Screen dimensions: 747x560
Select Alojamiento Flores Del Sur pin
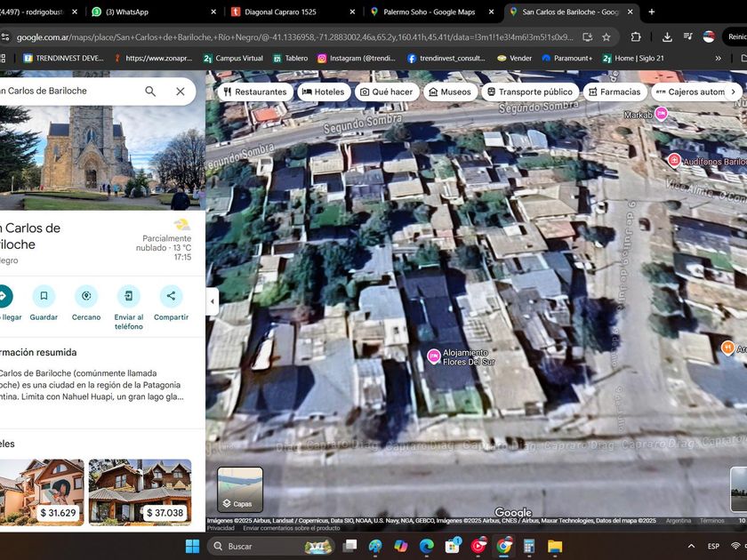[x=434, y=356]
